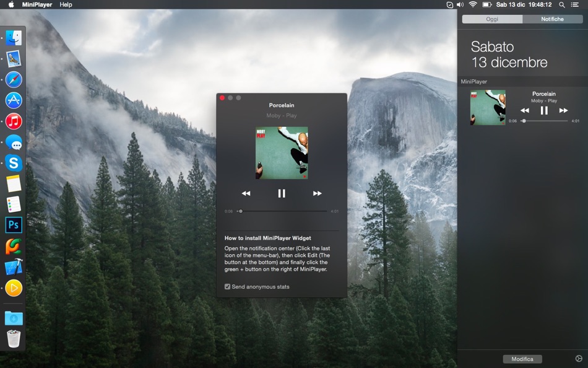Screen dimensions: 588x368
Task: Open Notes from the Dock
Action: tap(14, 183)
